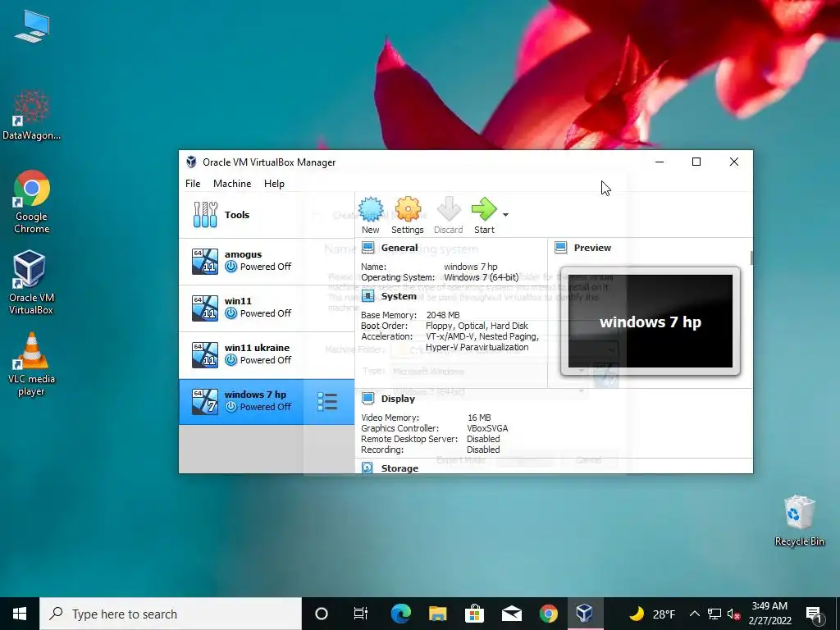The height and width of the screenshot is (630, 840).
Task: Click the Storage section disk icon
Action: (367, 468)
